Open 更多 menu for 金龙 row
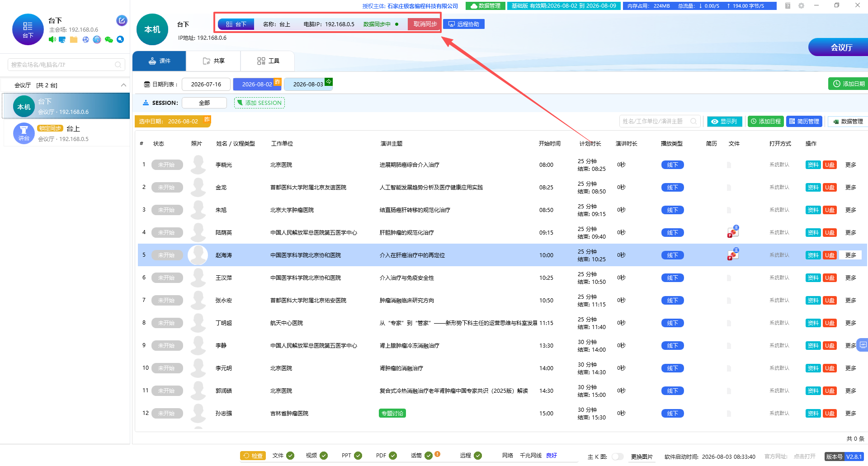868x466 pixels. tap(850, 187)
